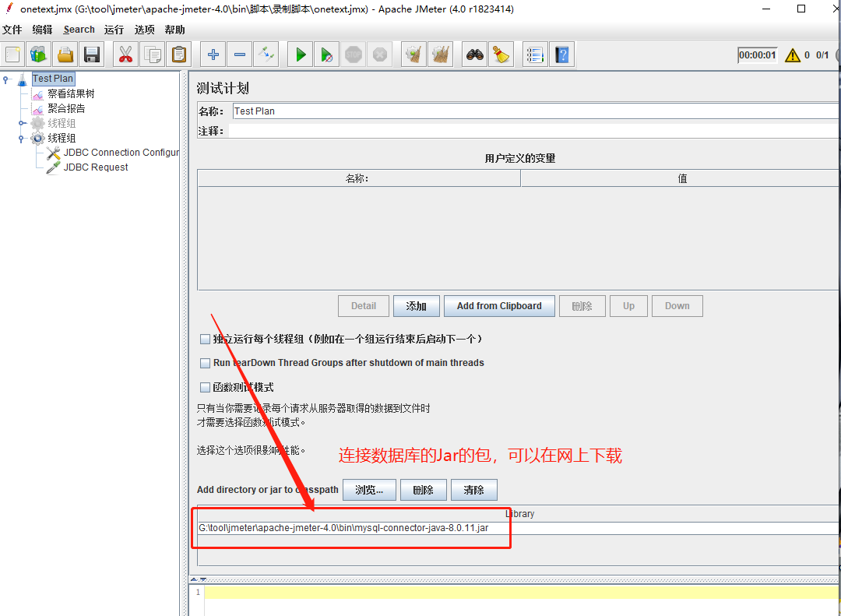841x616 pixels.
Task: Click the Detail button
Action: [x=364, y=306]
